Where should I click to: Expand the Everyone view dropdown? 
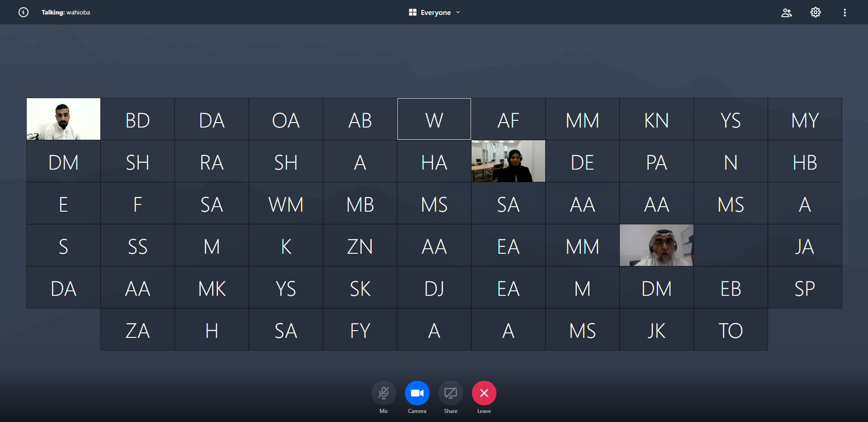point(435,13)
